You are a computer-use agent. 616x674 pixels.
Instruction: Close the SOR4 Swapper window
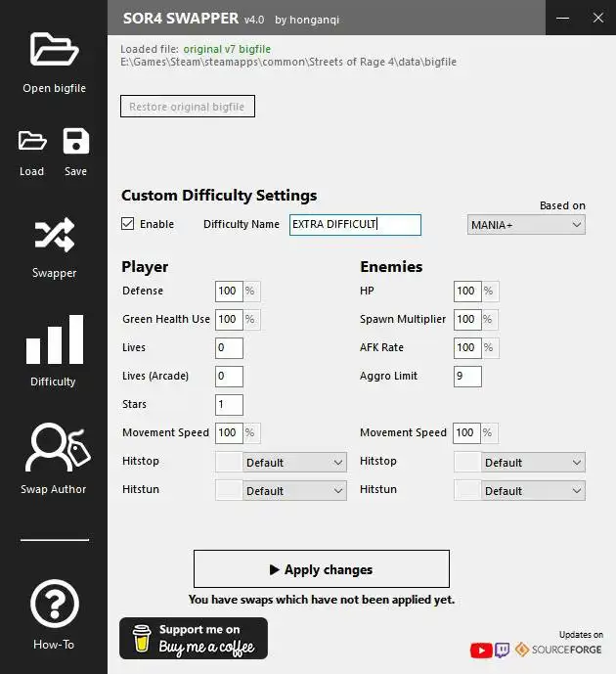[x=598, y=18]
